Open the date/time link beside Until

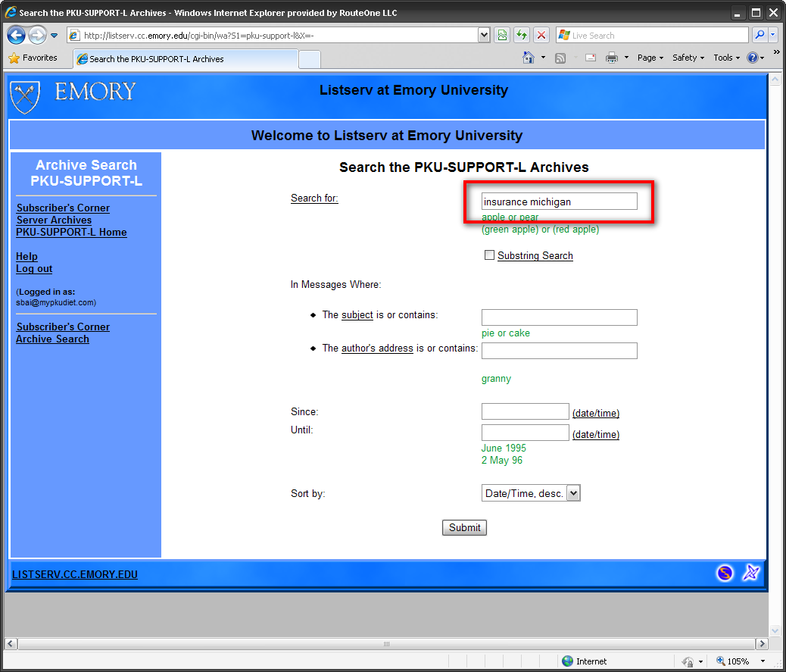click(x=596, y=435)
